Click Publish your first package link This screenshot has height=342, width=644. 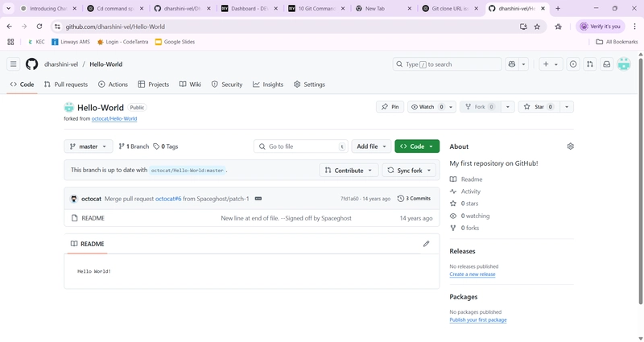tap(478, 319)
